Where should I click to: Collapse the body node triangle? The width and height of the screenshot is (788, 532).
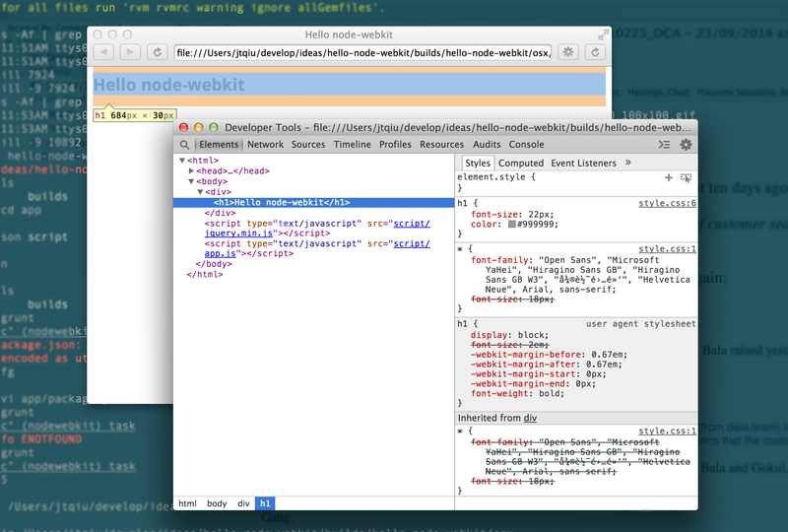point(191,181)
